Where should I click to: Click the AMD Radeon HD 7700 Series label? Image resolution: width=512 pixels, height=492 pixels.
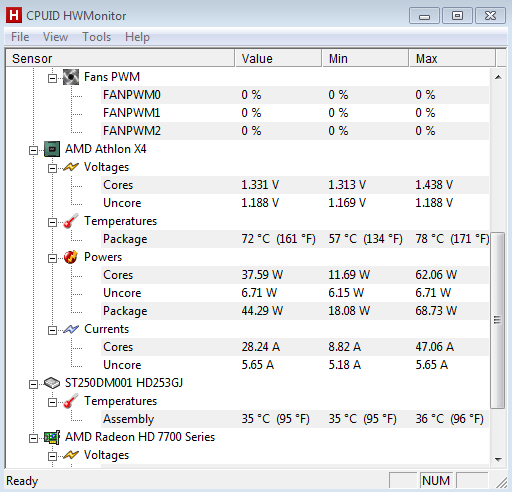pyautogui.click(x=140, y=437)
